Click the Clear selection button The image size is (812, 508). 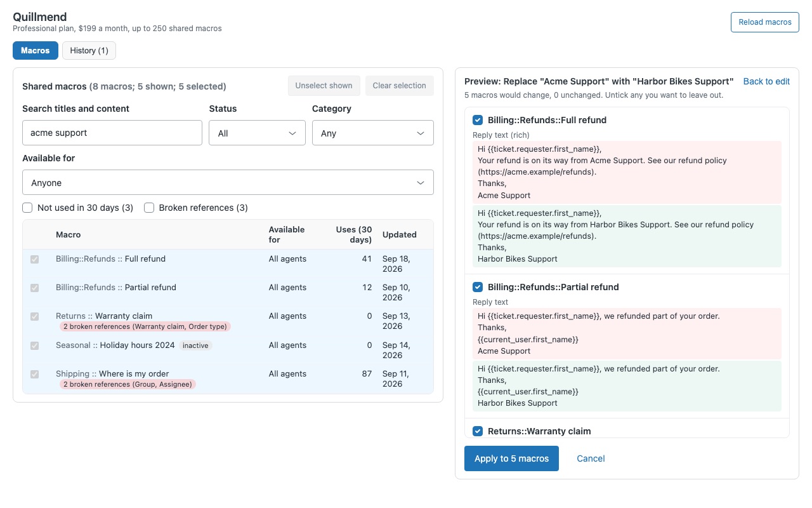pyautogui.click(x=400, y=86)
